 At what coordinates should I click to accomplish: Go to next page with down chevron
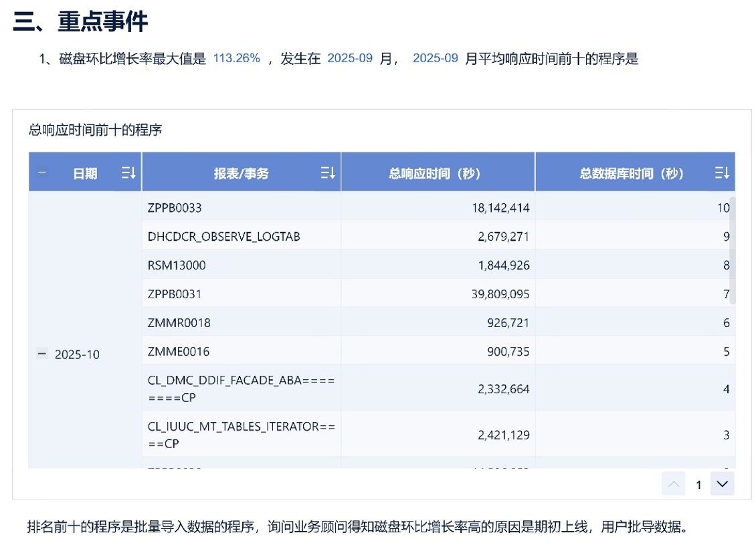[722, 483]
